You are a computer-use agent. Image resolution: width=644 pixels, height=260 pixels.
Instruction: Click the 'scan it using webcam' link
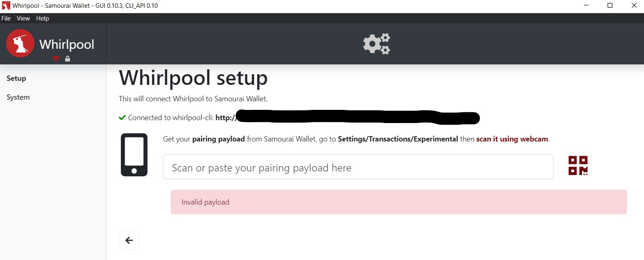coord(512,139)
